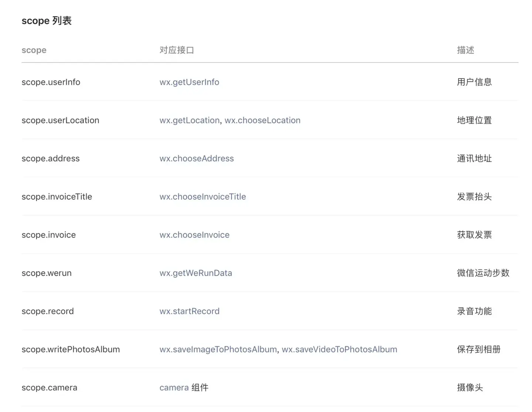Screen dimensions: 532x412
Task: Click the 'scope 列表' section heading
Action: (x=47, y=21)
